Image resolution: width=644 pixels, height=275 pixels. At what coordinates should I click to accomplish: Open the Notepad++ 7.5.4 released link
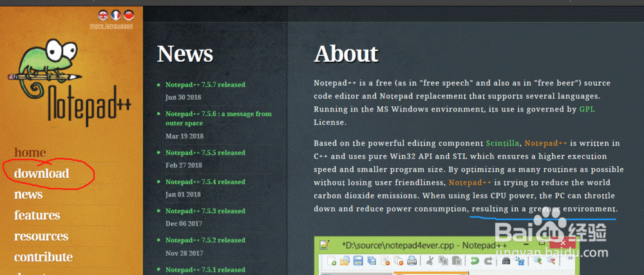(205, 182)
